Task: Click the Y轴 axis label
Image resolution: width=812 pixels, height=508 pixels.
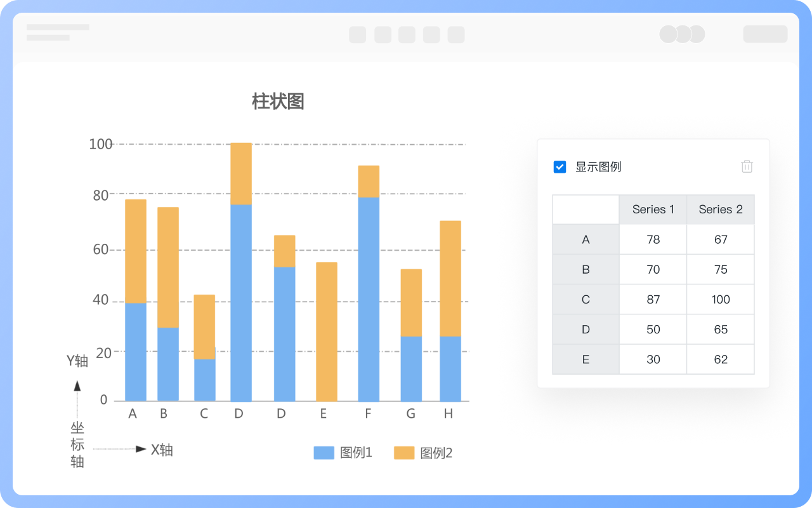Action: tap(77, 361)
